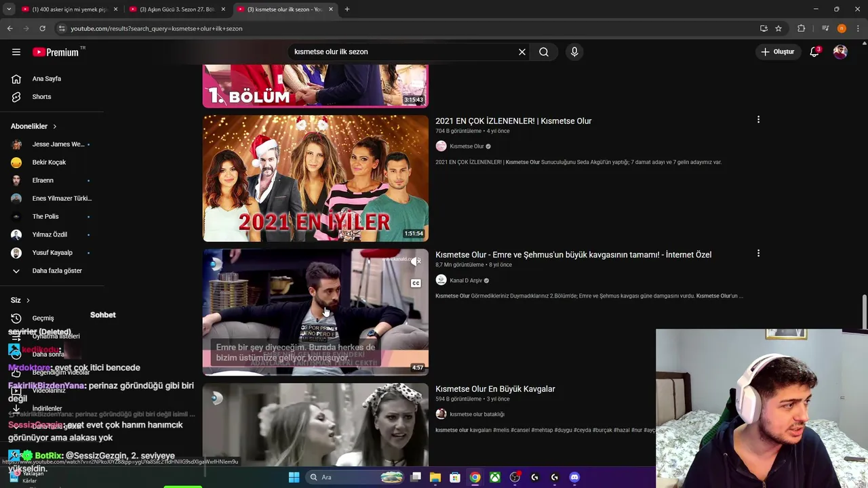Image resolution: width=868 pixels, height=488 pixels.
Task: View site information icon
Action: click(x=62, y=28)
